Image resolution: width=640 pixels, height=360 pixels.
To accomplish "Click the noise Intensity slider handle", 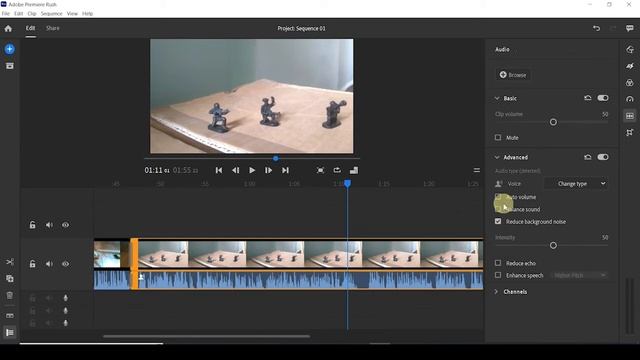I will (x=553, y=245).
